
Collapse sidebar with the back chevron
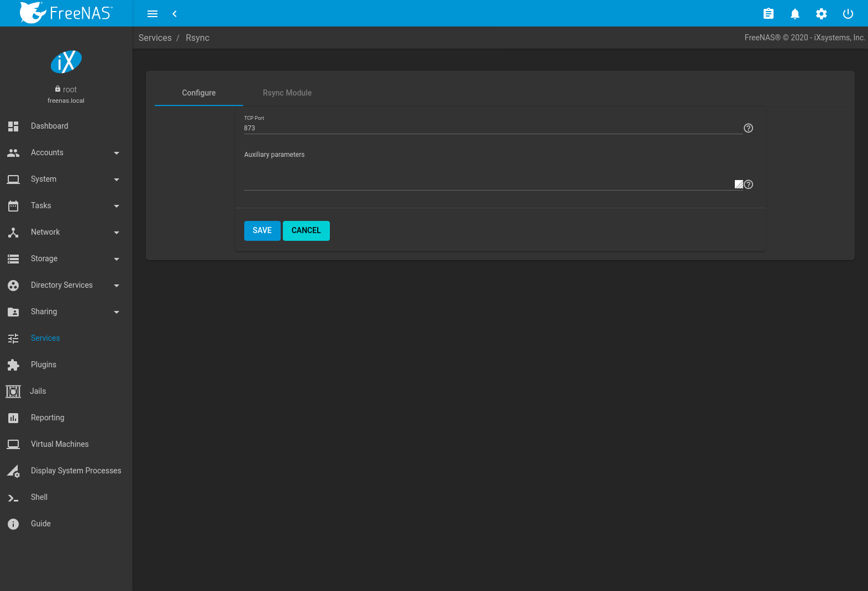coord(175,14)
